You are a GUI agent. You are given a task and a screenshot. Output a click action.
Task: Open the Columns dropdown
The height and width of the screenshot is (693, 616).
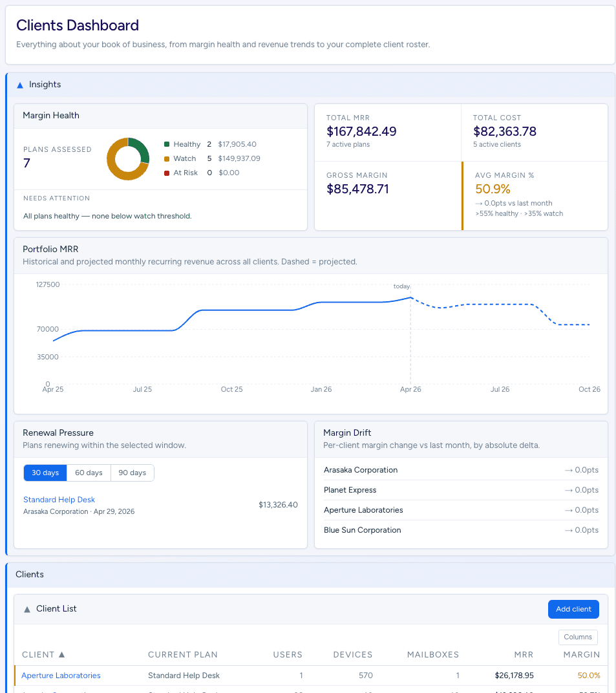pos(577,637)
